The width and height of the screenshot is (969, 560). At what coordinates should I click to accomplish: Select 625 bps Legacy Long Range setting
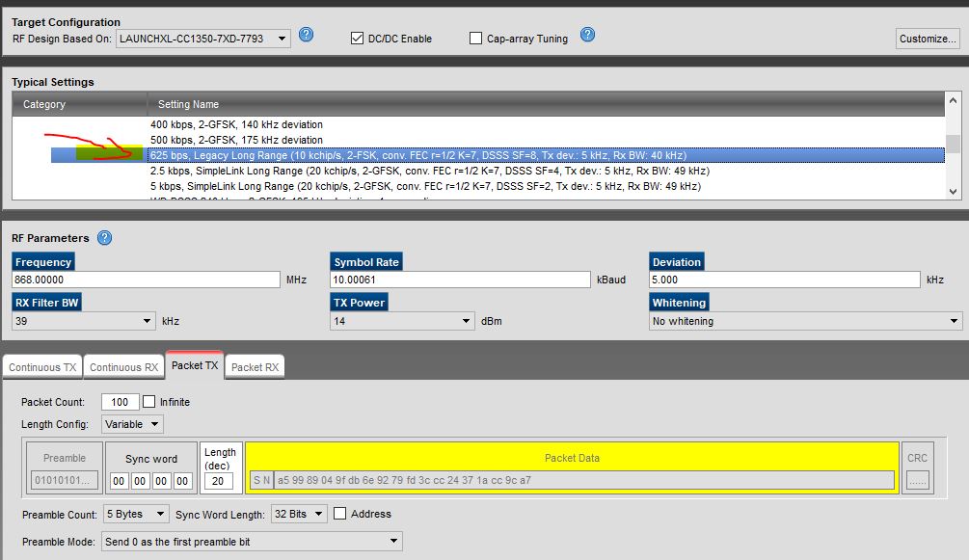click(547, 155)
